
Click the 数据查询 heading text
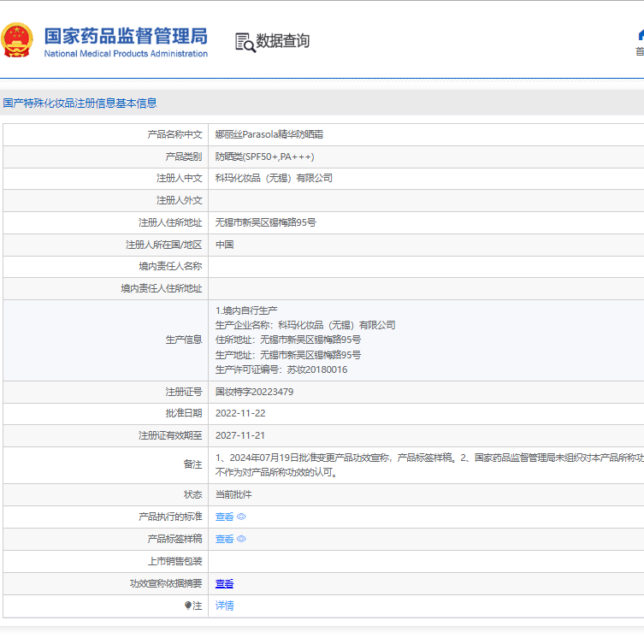click(282, 41)
